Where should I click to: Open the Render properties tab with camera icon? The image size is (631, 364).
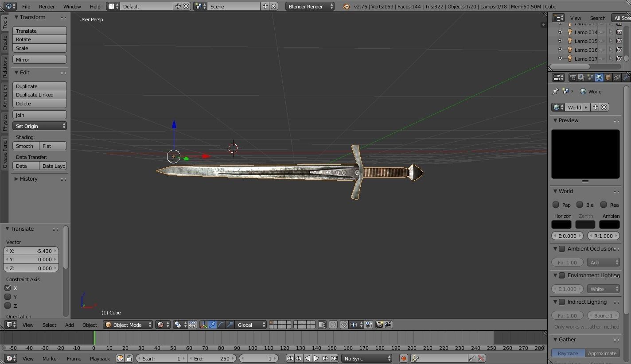tap(573, 77)
